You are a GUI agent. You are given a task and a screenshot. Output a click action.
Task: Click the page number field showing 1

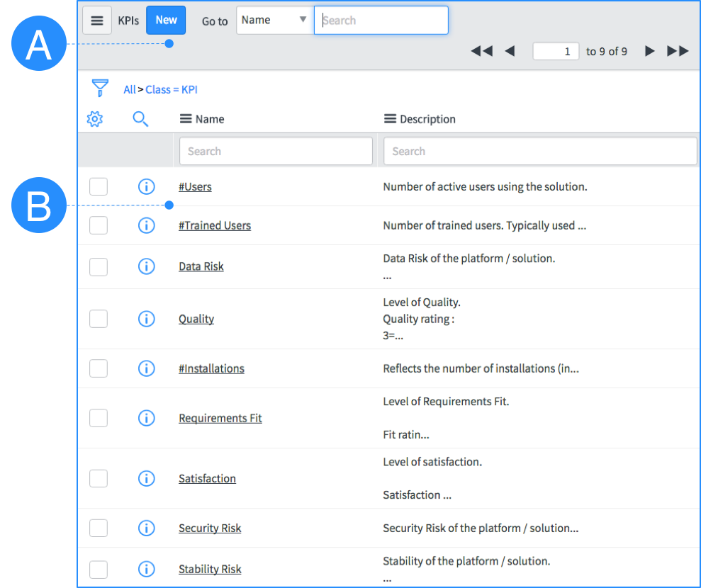tap(556, 52)
